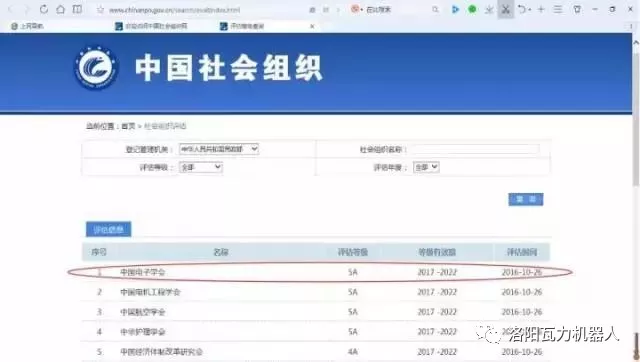Click 中国电子学会 in row 1
Image resolution: width=640 pixels, height=362 pixels.
pos(142,272)
